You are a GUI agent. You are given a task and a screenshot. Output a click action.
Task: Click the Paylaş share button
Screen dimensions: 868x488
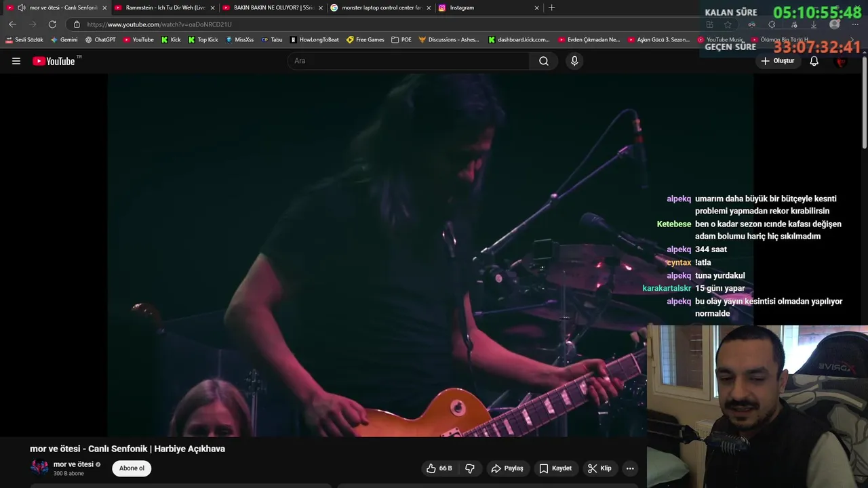pos(507,468)
